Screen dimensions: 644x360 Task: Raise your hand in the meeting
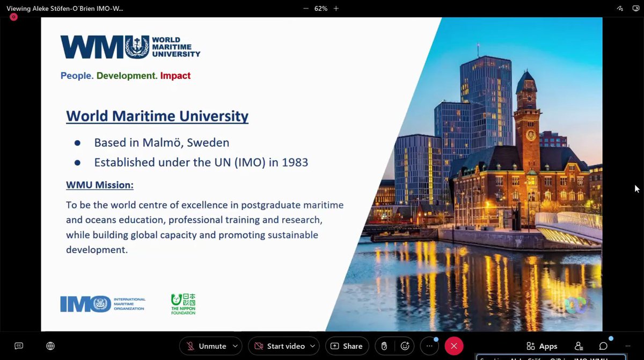(384, 346)
